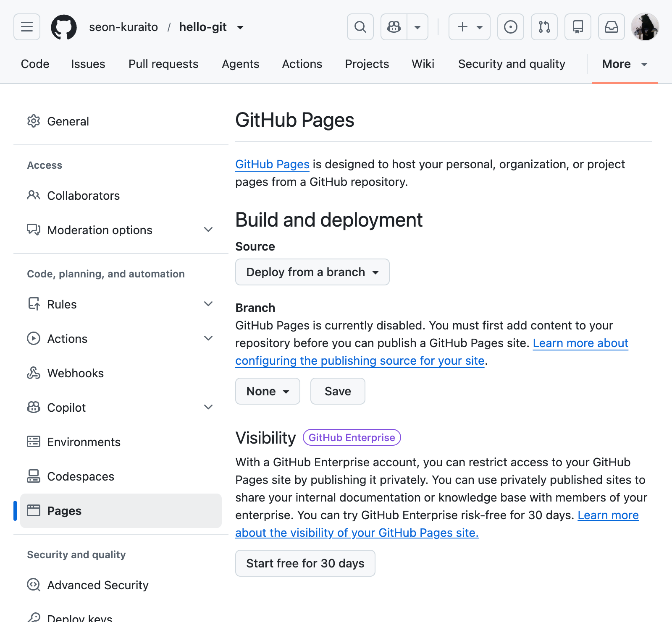Click the Collaborators people icon
672x622 pixels.
pyautogui.click(x=34, y=196)
